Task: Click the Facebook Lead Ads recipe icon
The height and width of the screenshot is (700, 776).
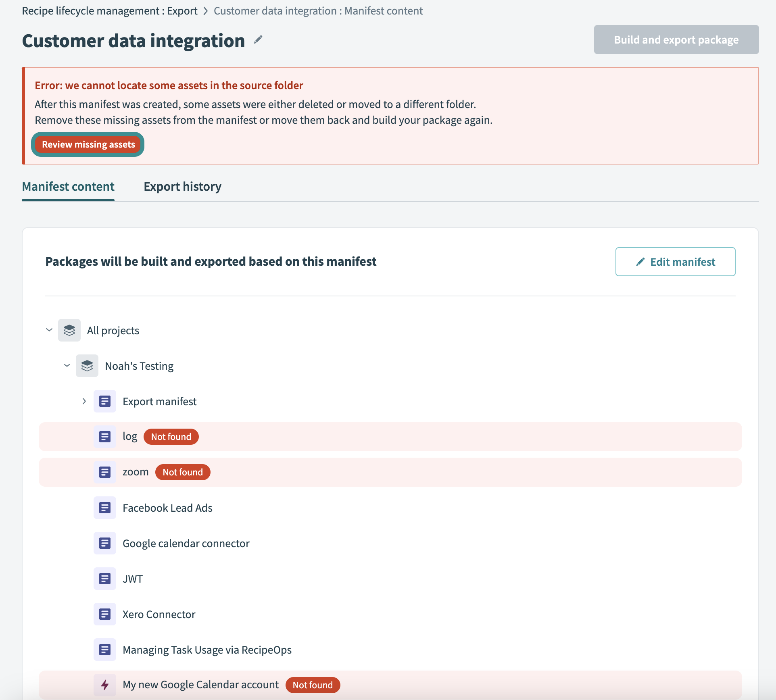Action: click(105, 508)
